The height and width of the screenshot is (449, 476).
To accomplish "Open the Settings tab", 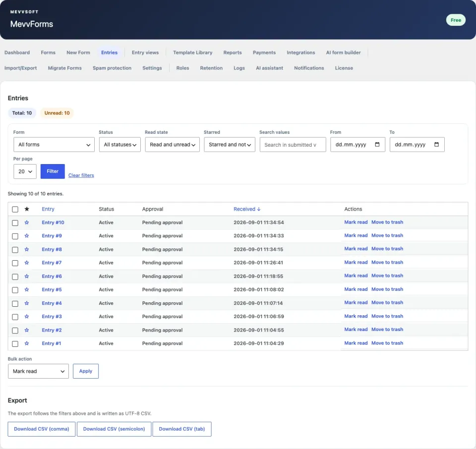I will [x=152, y=68].
